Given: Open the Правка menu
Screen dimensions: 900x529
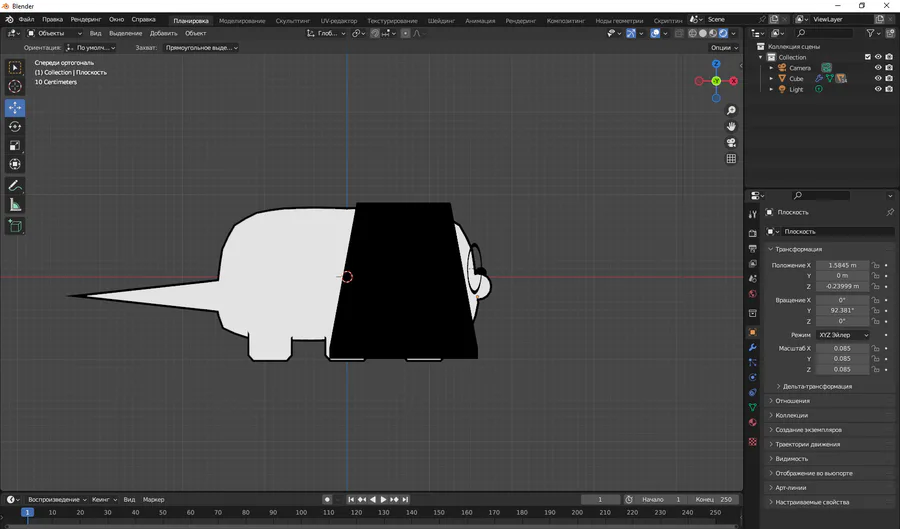Looking at the screenshot, I should [52, 20].
